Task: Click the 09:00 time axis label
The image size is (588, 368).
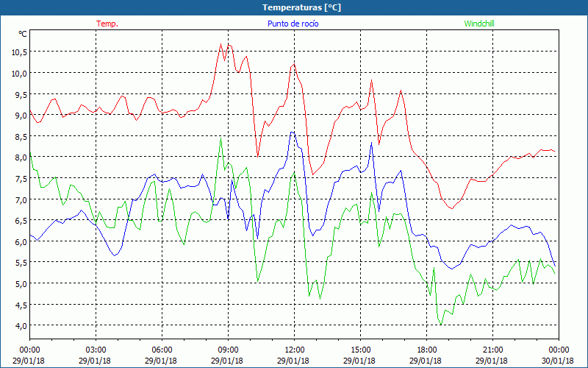Action: [x=229, y=350]
